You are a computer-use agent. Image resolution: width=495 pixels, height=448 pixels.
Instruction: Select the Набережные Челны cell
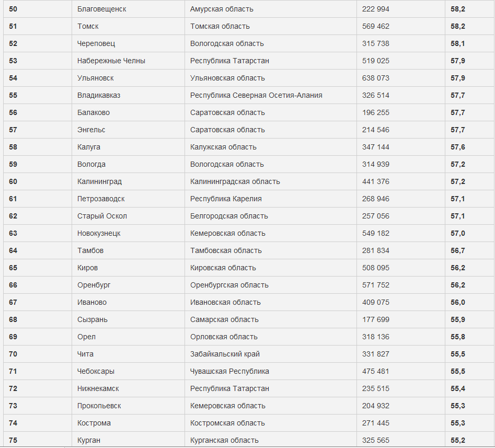click(111, 61)
